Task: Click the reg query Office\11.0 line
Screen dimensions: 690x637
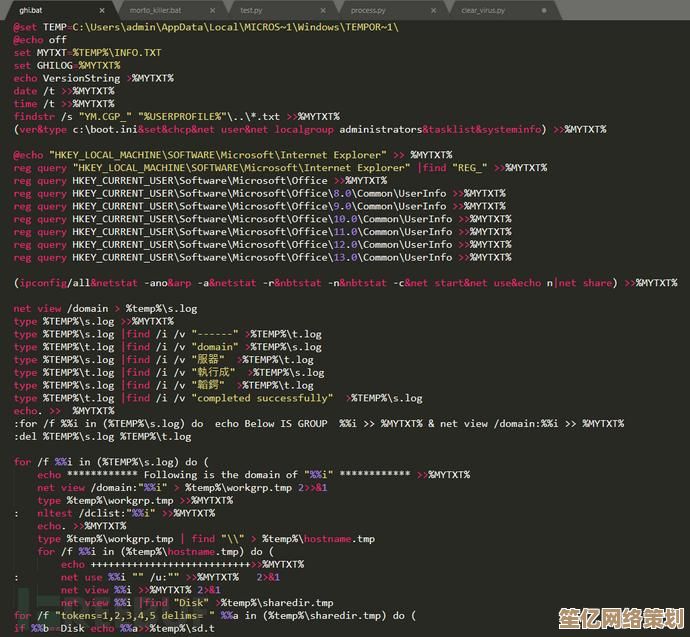Action: click(x=263, y=231)
